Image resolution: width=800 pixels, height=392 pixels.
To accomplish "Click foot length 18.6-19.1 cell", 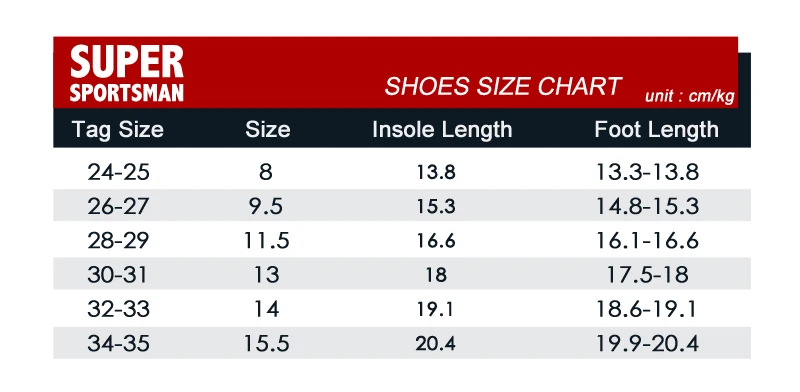I will point(647,309).
